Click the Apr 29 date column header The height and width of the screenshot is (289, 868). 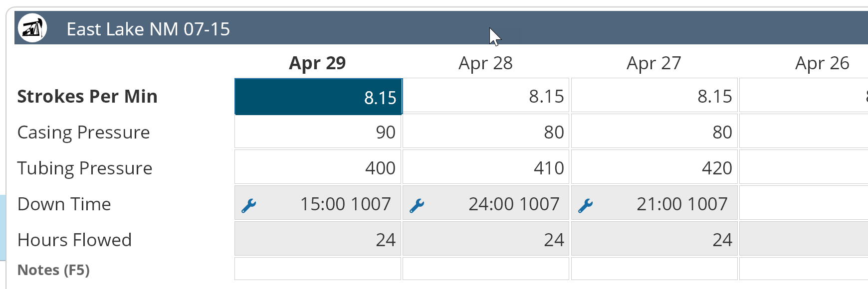[x=317, y=63]
